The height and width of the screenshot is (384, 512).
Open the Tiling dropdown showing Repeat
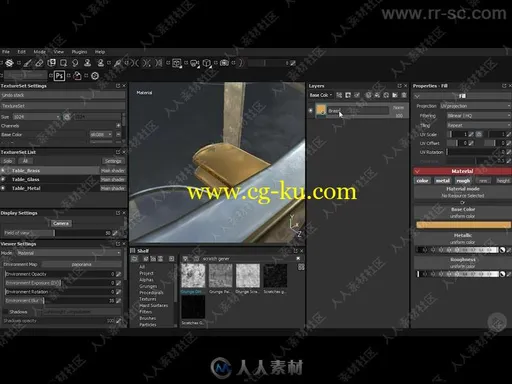479,125
